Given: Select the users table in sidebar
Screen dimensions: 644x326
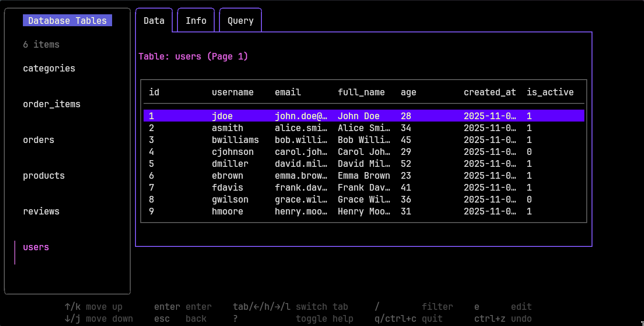Looking at the screenshot, I should [36, 247].
